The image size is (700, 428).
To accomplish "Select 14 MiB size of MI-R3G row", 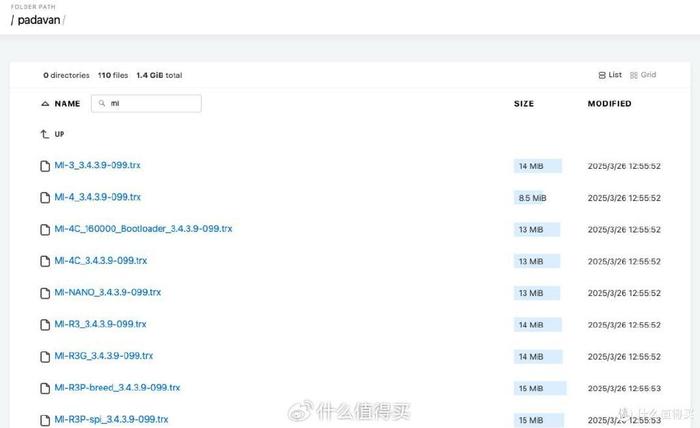I will [x=531, y=357].
